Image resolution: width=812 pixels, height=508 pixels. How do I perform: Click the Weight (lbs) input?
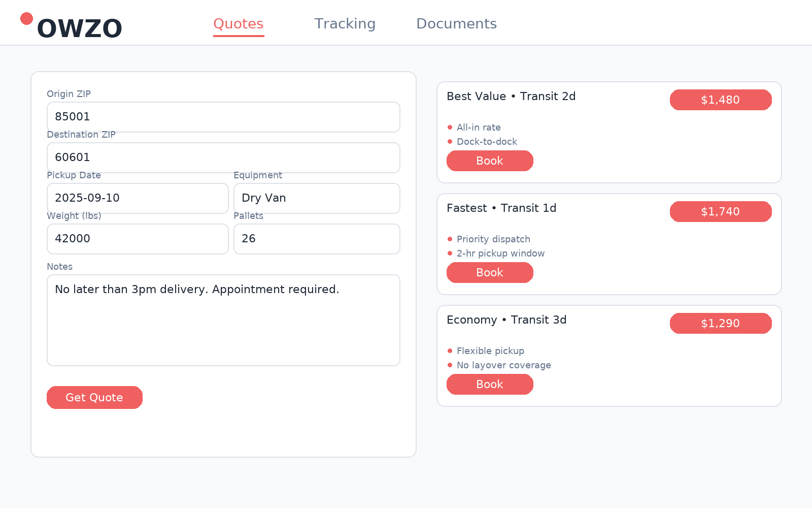[x=138, y=239]
